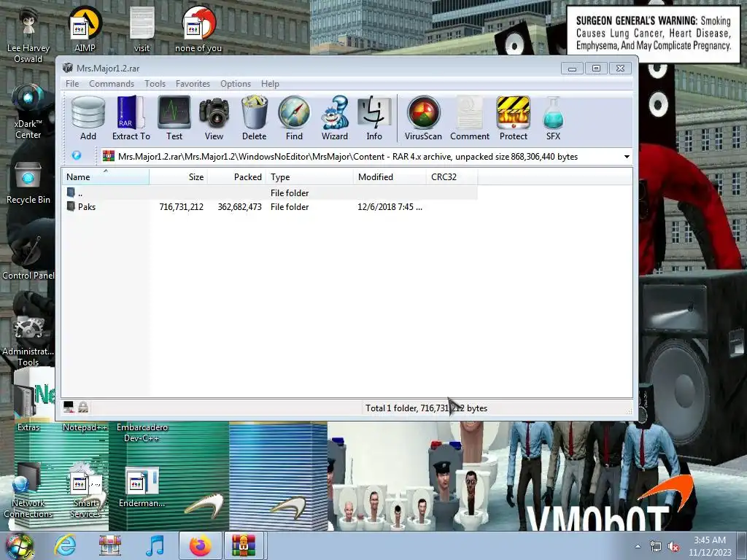Open the Tools menu

tap(155, 84)
